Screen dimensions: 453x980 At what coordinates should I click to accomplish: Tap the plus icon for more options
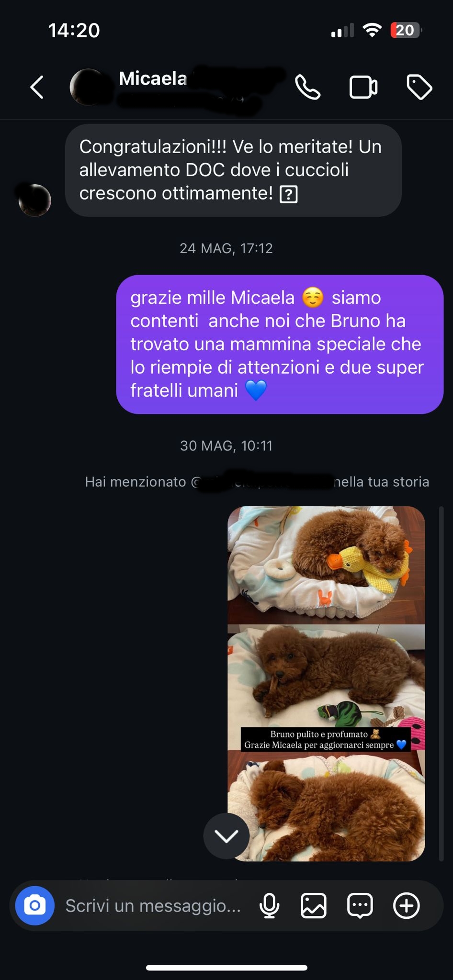[406, 905]
